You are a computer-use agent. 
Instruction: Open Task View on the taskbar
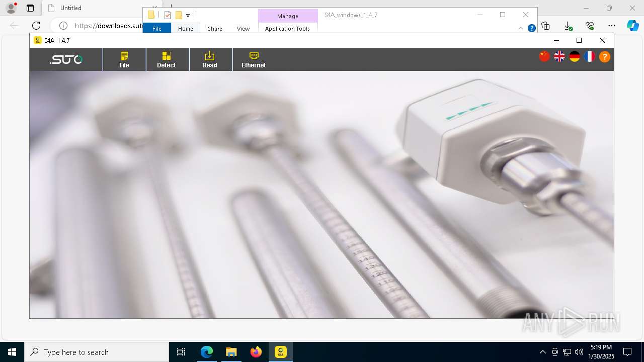tap(181, 352)
